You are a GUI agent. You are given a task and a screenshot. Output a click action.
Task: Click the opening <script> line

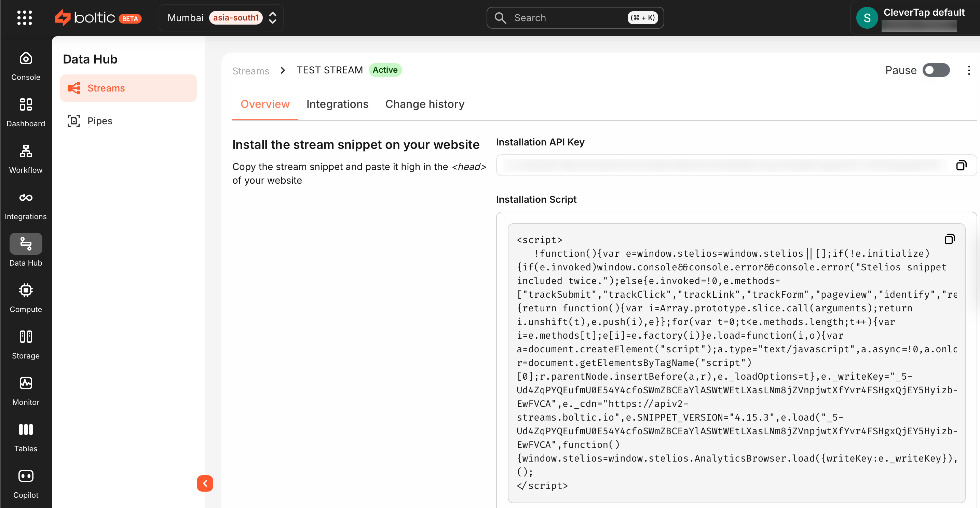click(540, 240)
